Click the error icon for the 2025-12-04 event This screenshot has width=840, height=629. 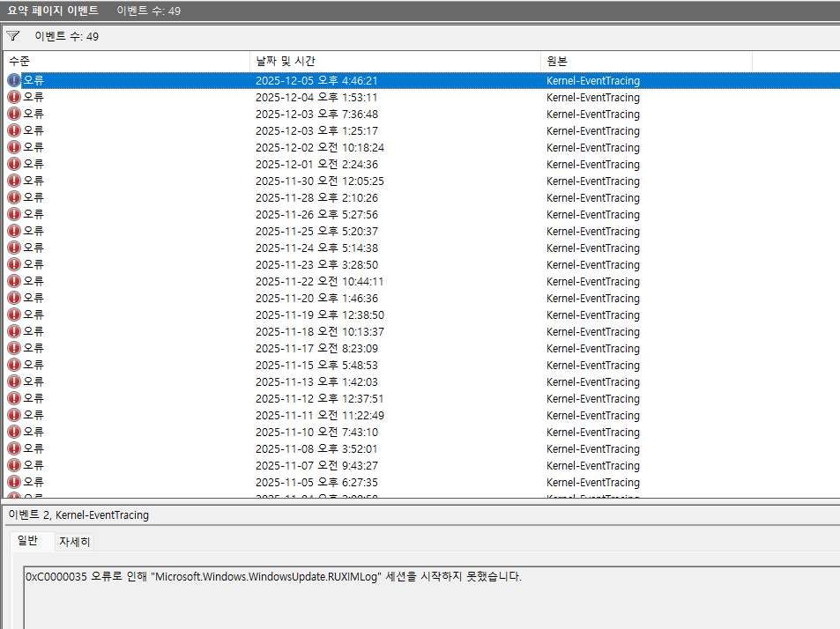click(13, 97)
